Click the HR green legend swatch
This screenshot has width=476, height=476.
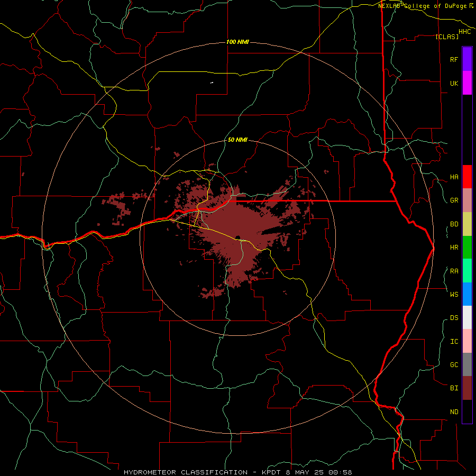click(x=467, y=248)
